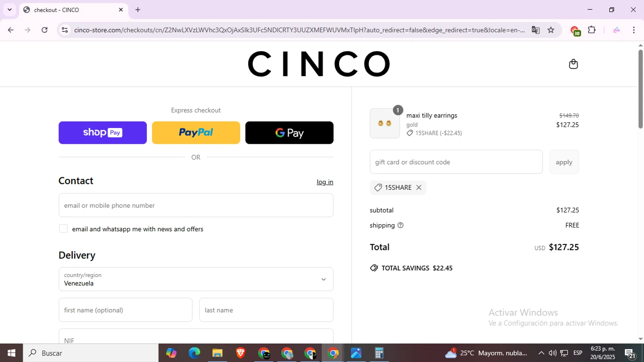Click the page vertical scrollbar thumb
This screenshot has width=644, height=362.
[640, 89]
